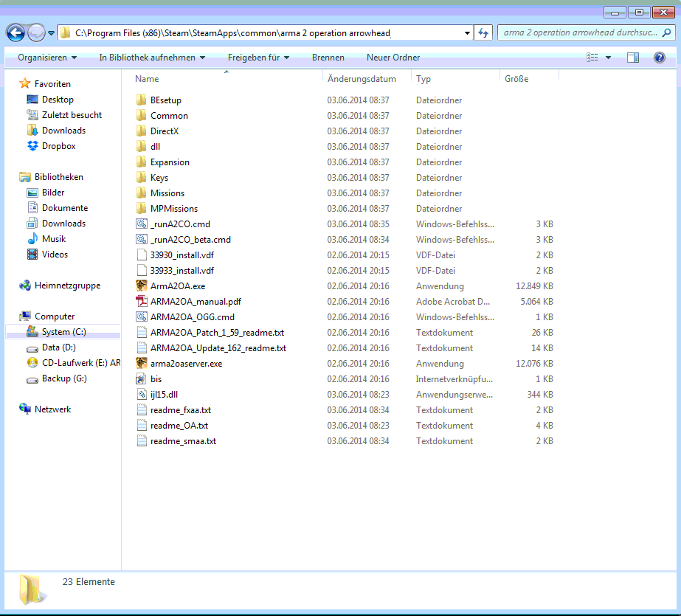Open In Bibliothek aufnehmen menu

[x=152, y=58]
